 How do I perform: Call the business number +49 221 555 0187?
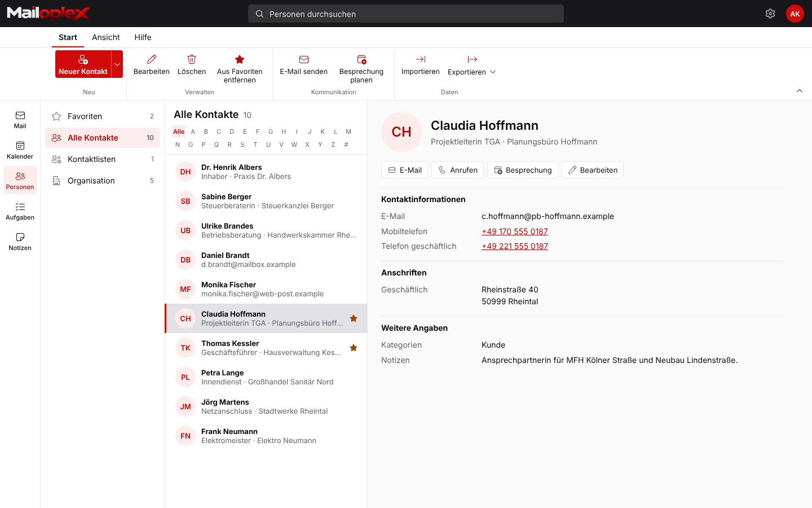coord(515,246)
